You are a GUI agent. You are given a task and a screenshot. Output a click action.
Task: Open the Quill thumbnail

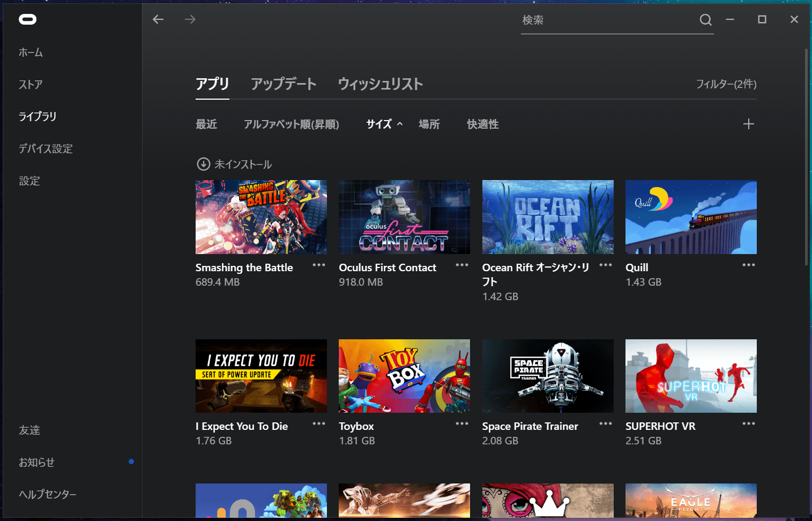click(691, 217)
